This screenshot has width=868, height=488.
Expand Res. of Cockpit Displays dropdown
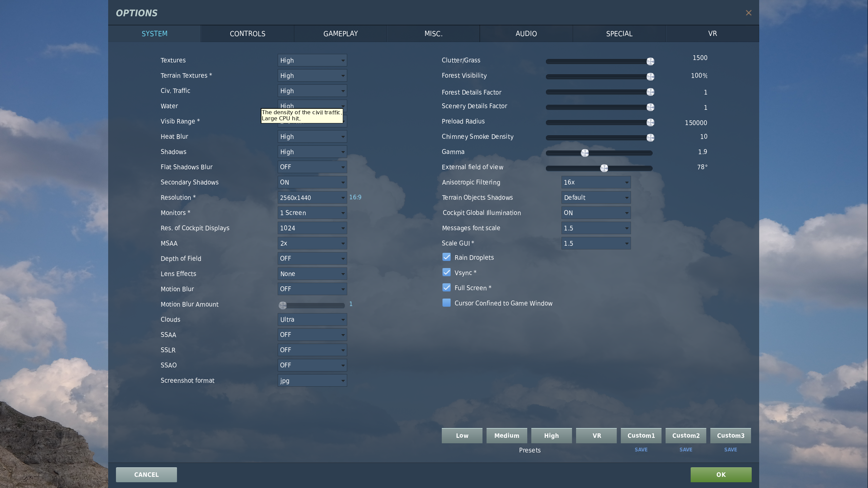[x=312, y=228]
